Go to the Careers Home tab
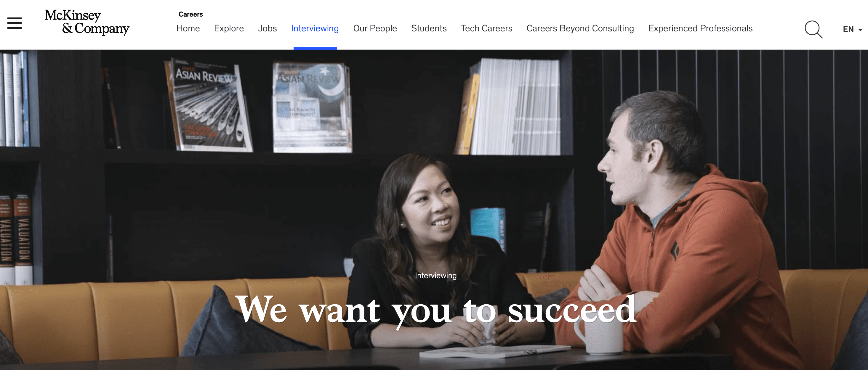Image resolution: width=868 pixels, height=370 pixels. tap(188, 29)
